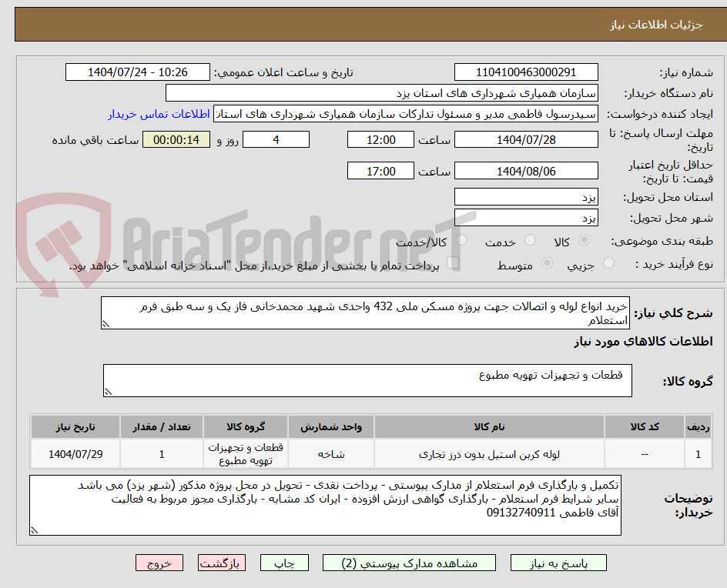Select the متوسط purchase process radio button
Viewport: 727px width, 588px height.
pos(548,263)
